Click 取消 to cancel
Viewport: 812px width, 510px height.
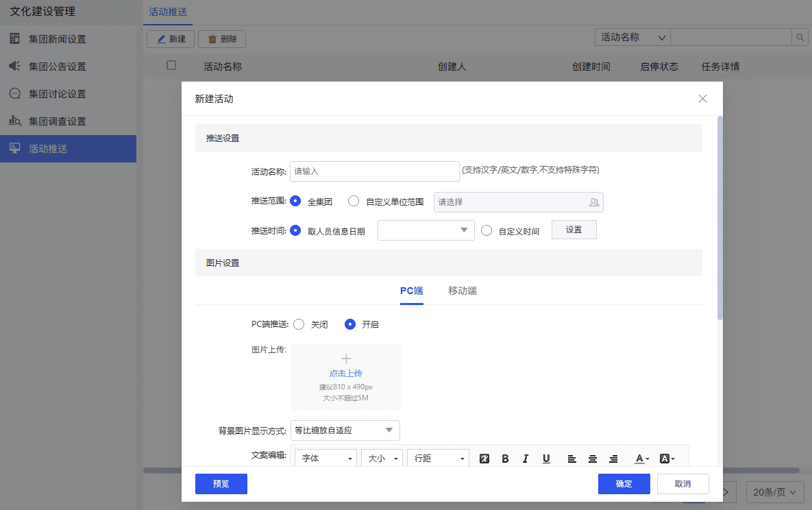(683, 483)
